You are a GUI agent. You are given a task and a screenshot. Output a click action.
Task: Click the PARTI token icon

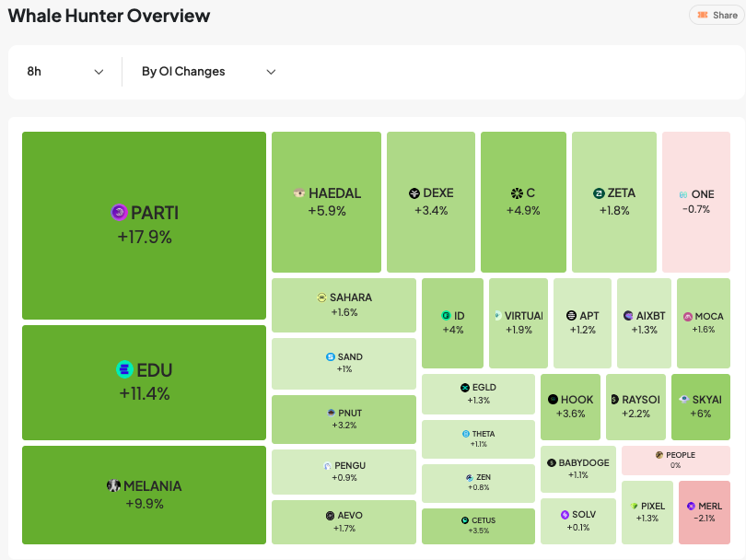click(119, 212)
